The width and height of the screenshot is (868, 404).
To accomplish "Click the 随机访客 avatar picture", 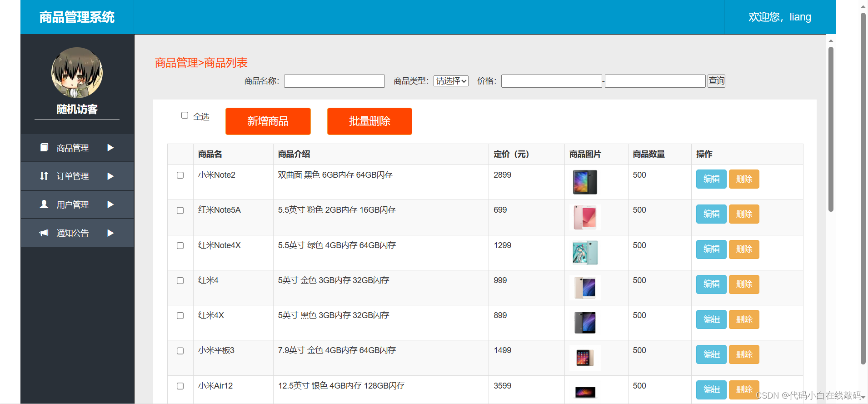I will click(x=77, y=73).
